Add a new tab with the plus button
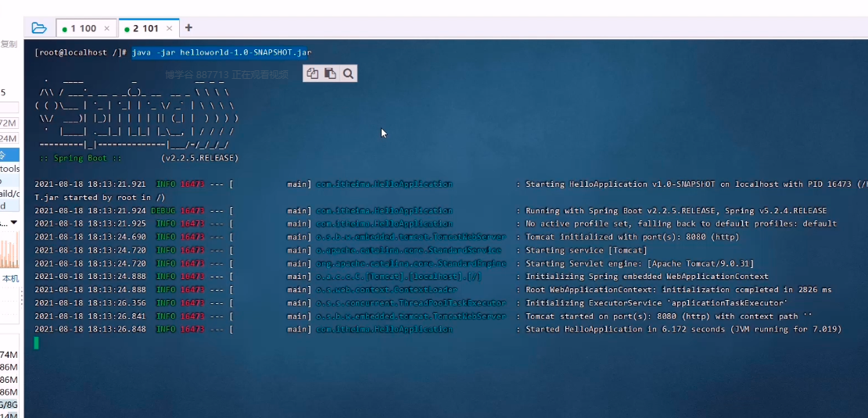Screen dimensions: 868x418 188,27
